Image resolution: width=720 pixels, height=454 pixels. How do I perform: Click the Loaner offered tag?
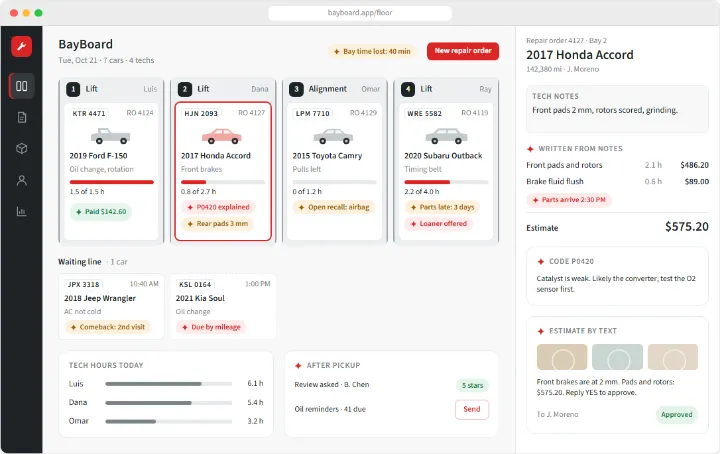point(439,224)
